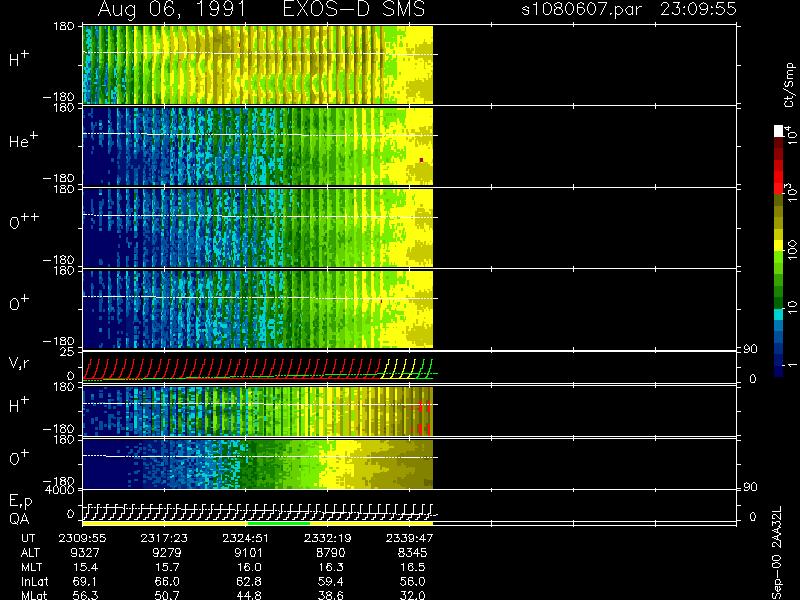Click the '25' axis label of V,r panel
800x600 pixels.
click(68, 352)
